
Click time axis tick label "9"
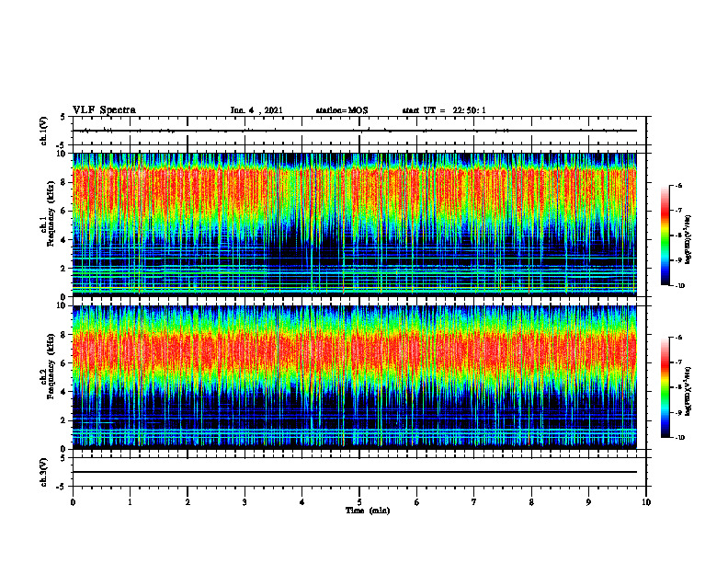(588, 502)
